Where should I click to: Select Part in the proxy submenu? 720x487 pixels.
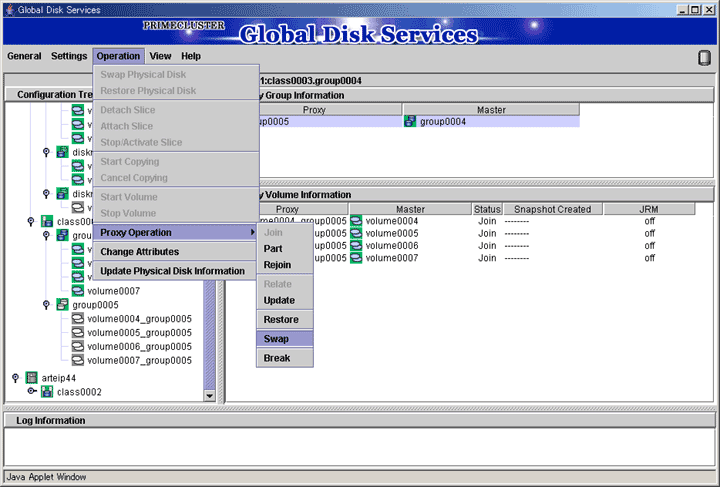285,249
